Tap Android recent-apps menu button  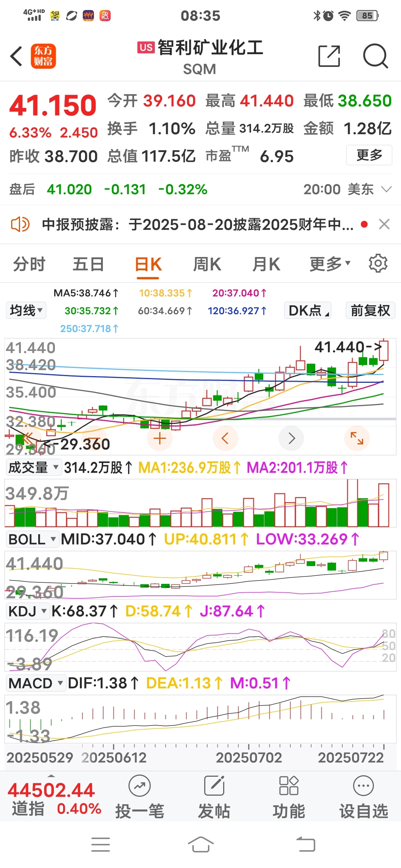101,844
